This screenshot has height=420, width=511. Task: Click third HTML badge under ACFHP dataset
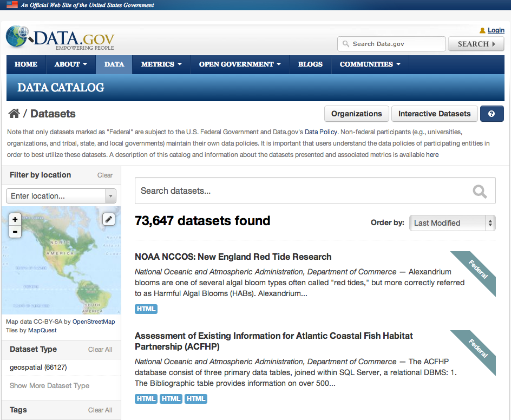pos(196,399)
